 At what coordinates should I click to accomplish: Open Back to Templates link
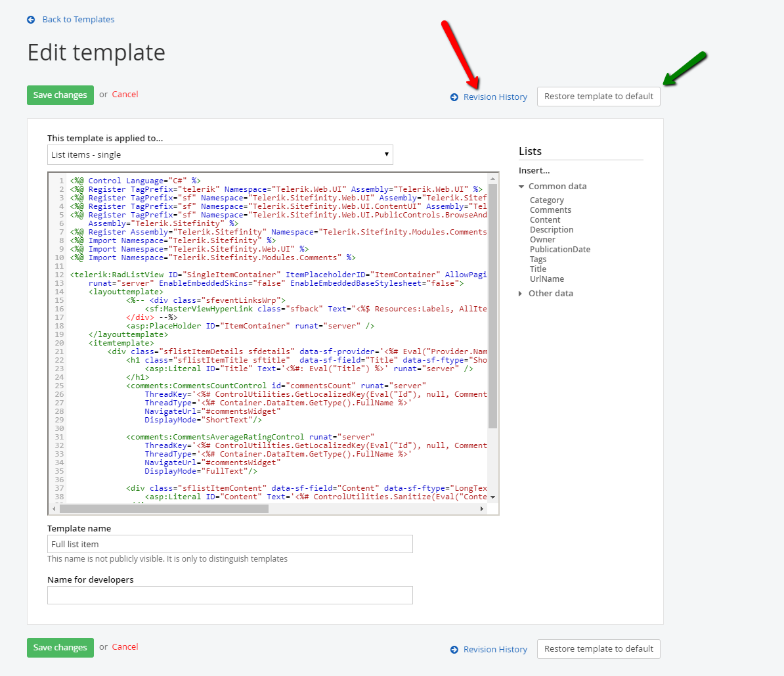[x=79, y=20]
